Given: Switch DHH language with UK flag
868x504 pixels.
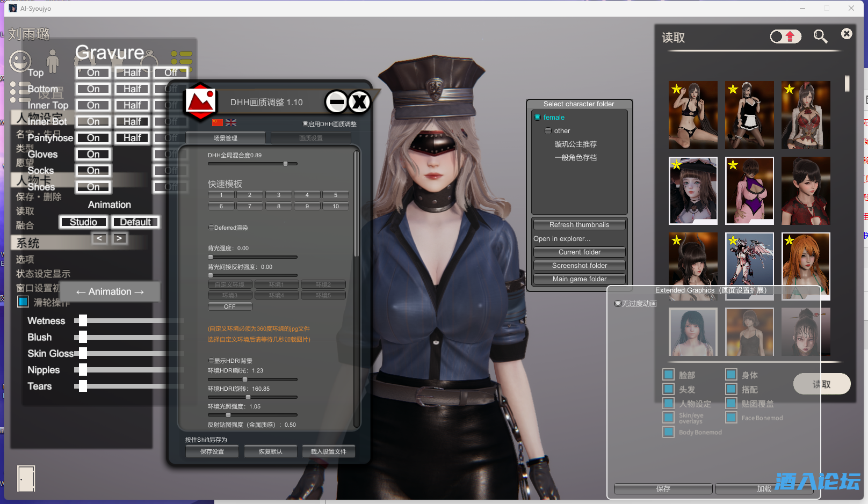Looking at the screenshot, I should click(x=231, y=123).
